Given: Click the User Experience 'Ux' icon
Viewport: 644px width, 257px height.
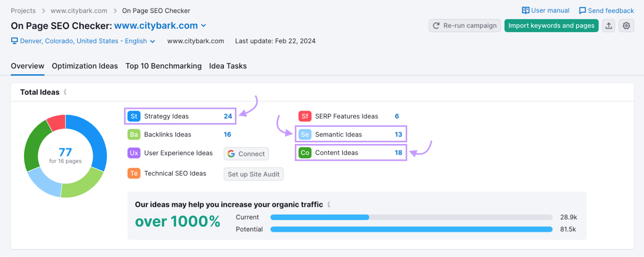Looking at the screenshot, I should pos(134,153).
